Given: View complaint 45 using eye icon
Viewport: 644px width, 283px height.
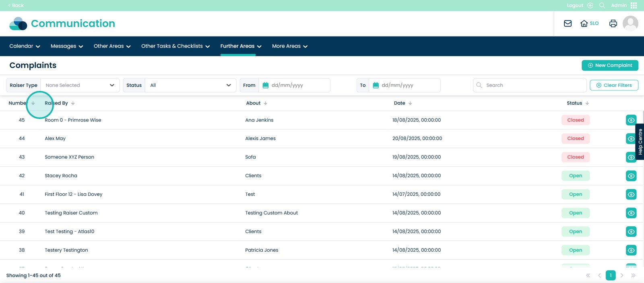Looking at the screenshot, I should click(x=631, y=120).
